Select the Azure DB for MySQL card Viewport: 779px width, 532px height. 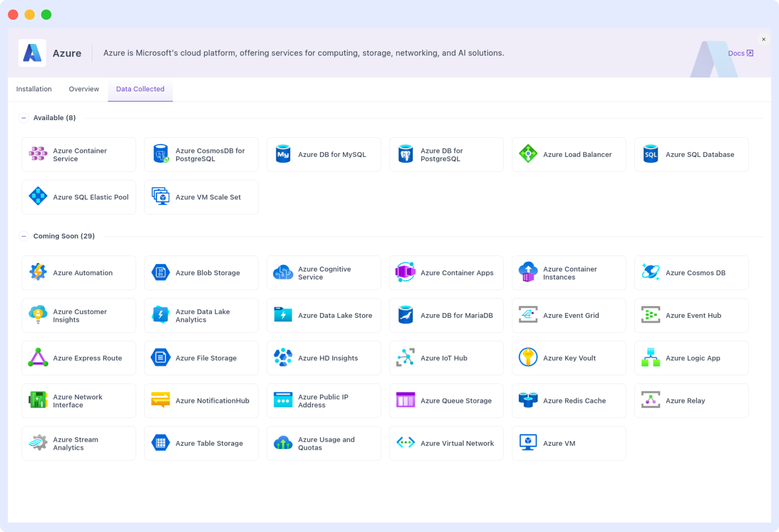coord(323,154)
